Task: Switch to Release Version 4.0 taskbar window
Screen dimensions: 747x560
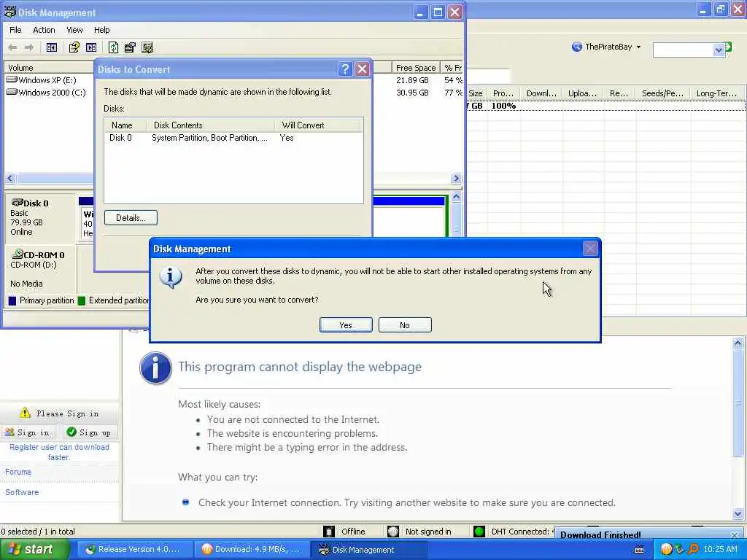Action: coord(133,550)
